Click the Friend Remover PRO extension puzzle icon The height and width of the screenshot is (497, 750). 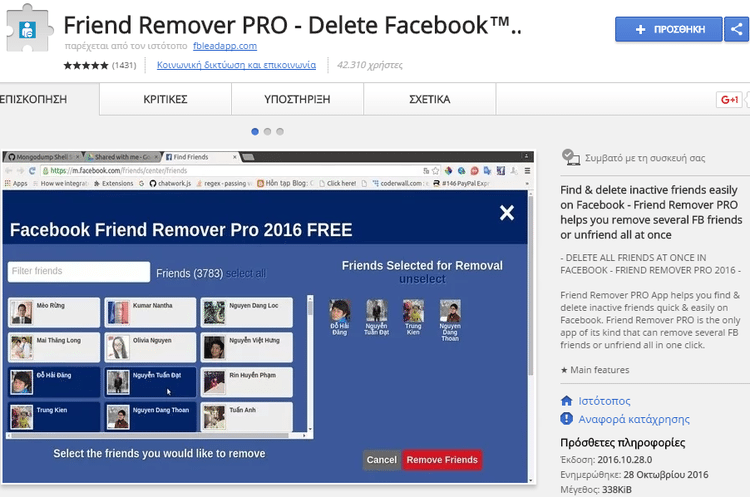(29, 28)
